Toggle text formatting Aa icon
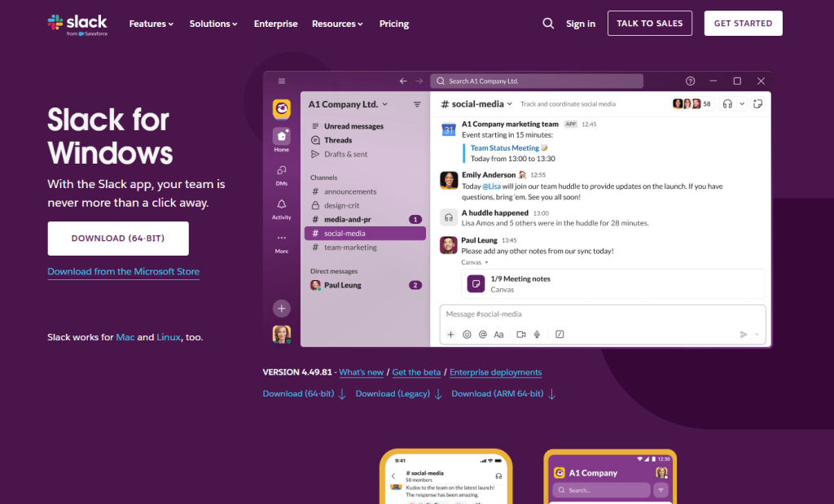 (x=498, y=335)
